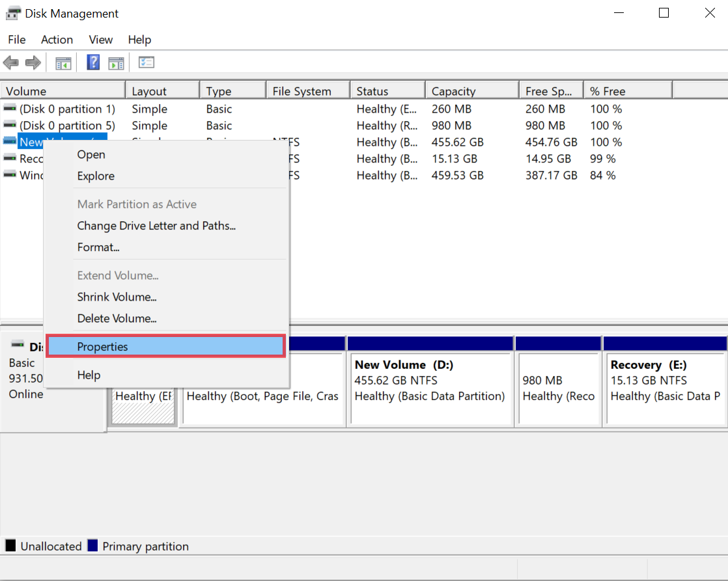Image resolution: width=728 pixels, height=581 pixels.
Task: Sort by the Volume column header
Action: 63,90
